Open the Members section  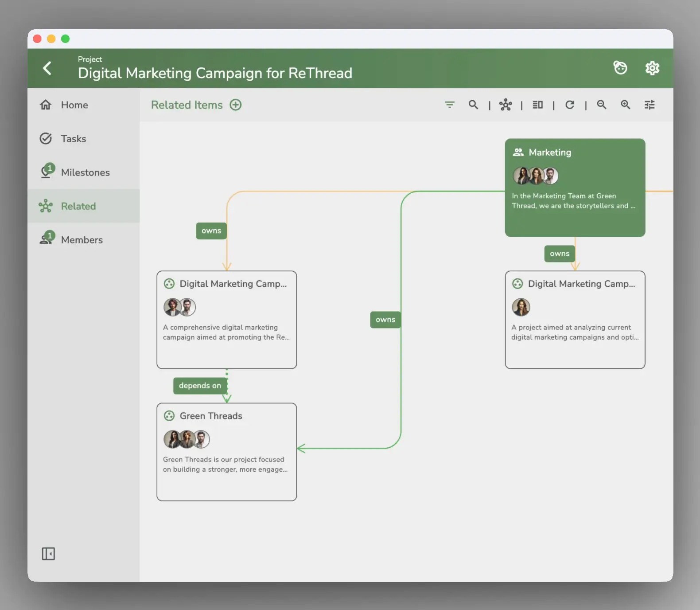[x=84, y=240]
